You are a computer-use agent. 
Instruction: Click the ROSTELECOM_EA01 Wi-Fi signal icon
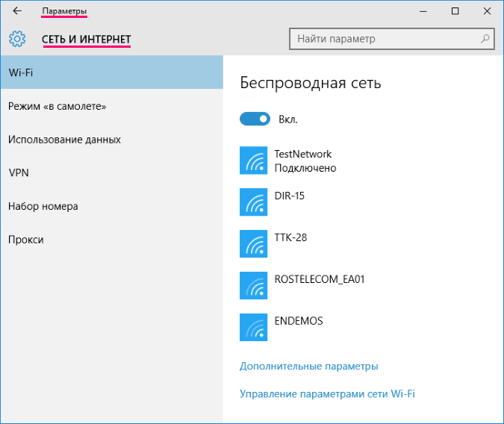point(254,286)
